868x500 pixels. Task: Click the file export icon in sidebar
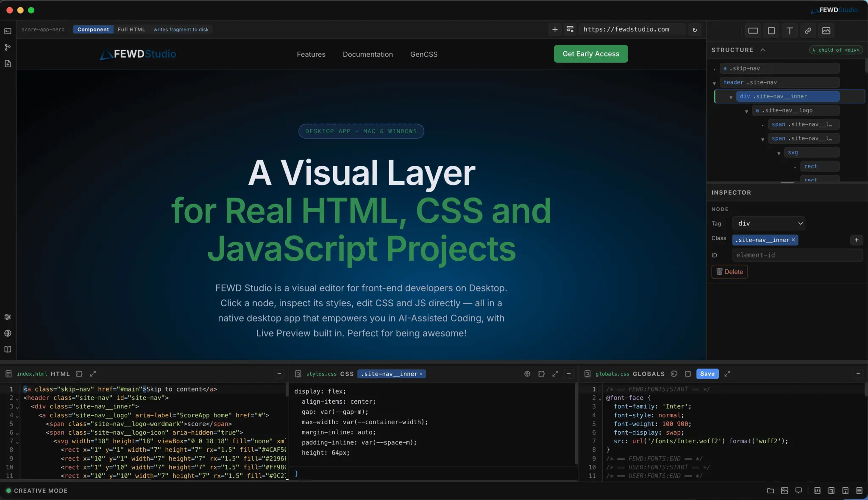tap(8, 64)
